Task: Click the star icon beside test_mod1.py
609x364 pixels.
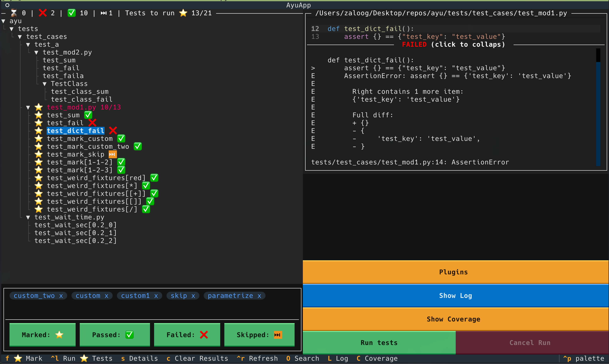Action: coord(38,107)
